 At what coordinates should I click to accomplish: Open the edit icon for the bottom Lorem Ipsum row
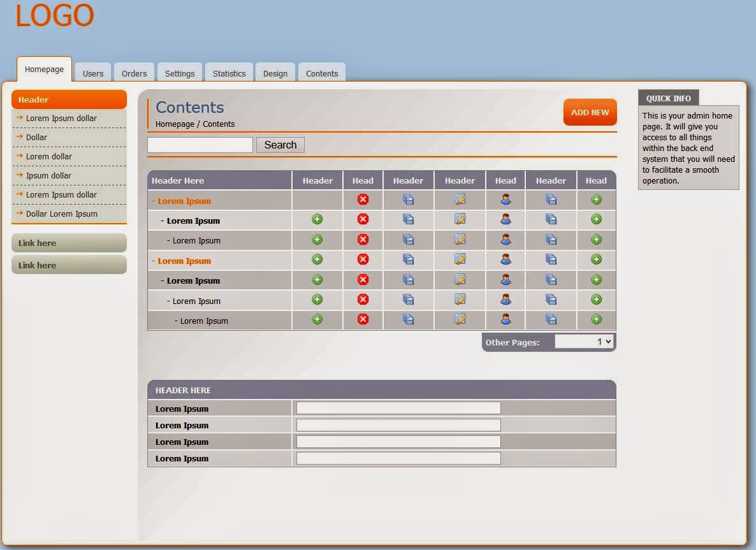pyautogui.click(x=460, y=320)
